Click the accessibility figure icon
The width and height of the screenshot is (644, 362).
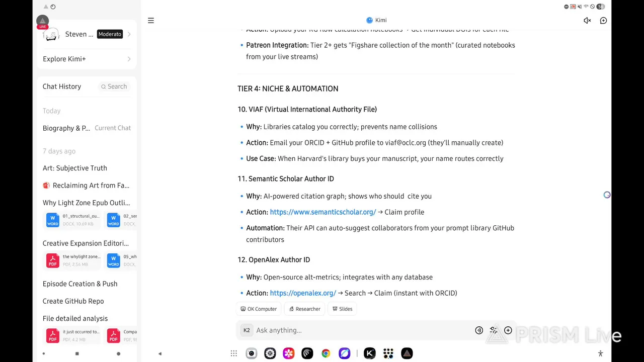click(x=600, y=353)
